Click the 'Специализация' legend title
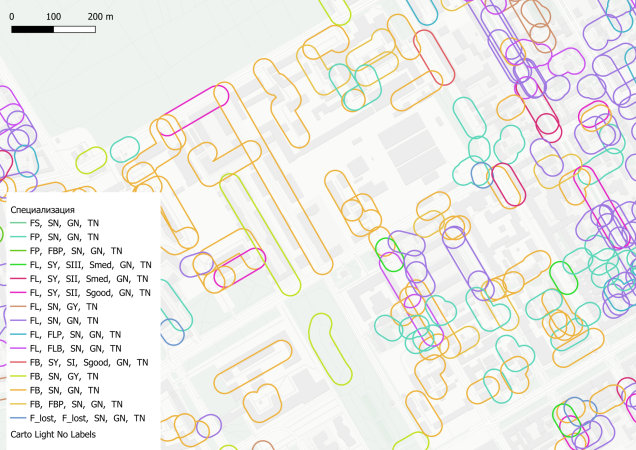The width and height of the screenshot is (636, 450). point(45,209)
